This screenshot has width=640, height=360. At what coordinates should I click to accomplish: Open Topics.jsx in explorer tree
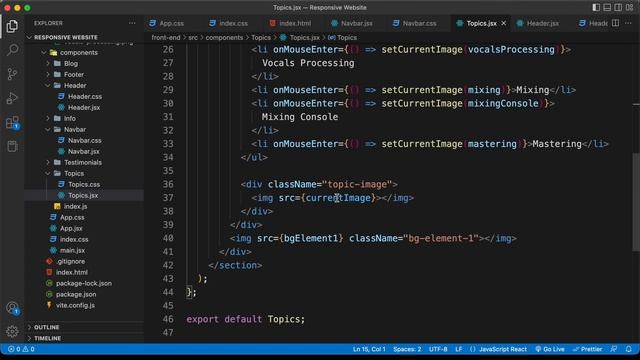tap(83, 196)
